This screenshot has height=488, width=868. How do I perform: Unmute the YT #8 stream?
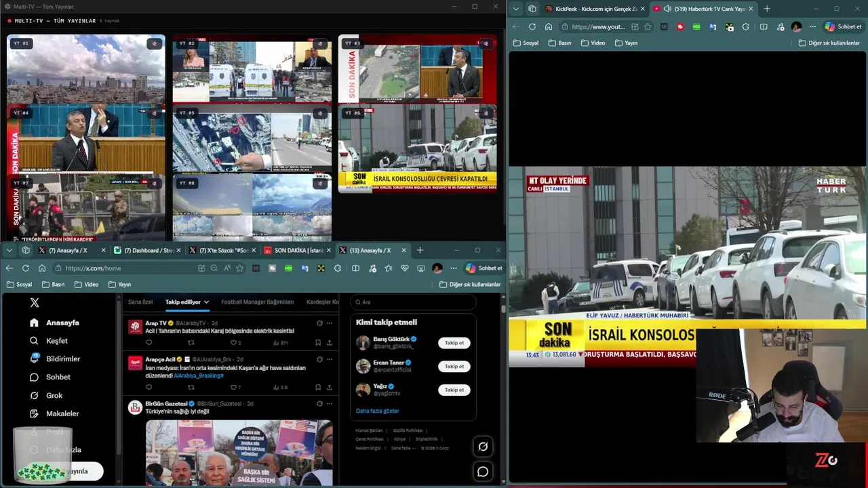320,183
